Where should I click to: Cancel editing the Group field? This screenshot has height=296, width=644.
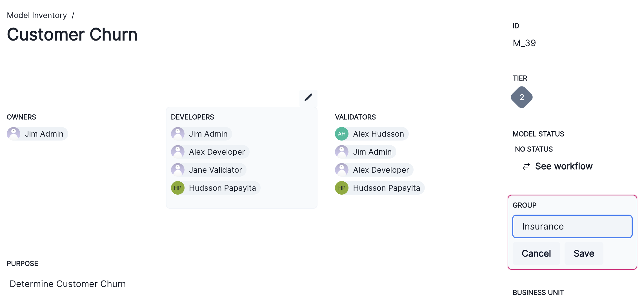536,253
